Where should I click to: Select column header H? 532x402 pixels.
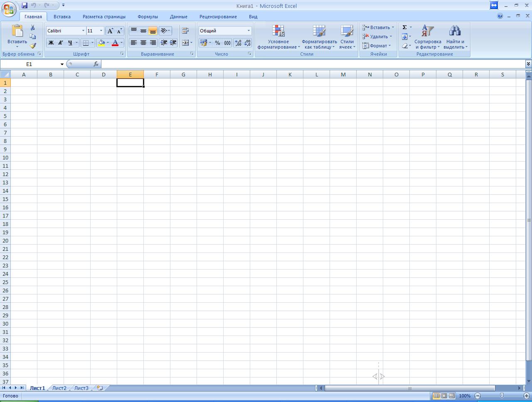210,74
